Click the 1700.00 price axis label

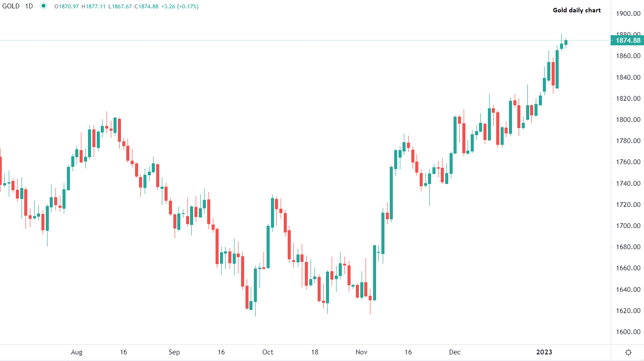coord(628,226)
